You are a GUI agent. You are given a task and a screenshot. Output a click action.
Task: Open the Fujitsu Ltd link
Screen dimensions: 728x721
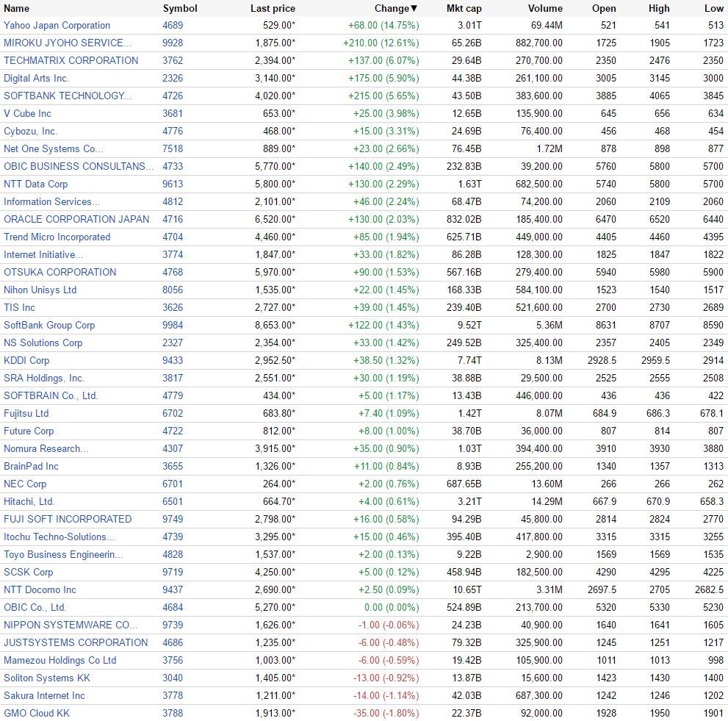[x=26, y=414]
